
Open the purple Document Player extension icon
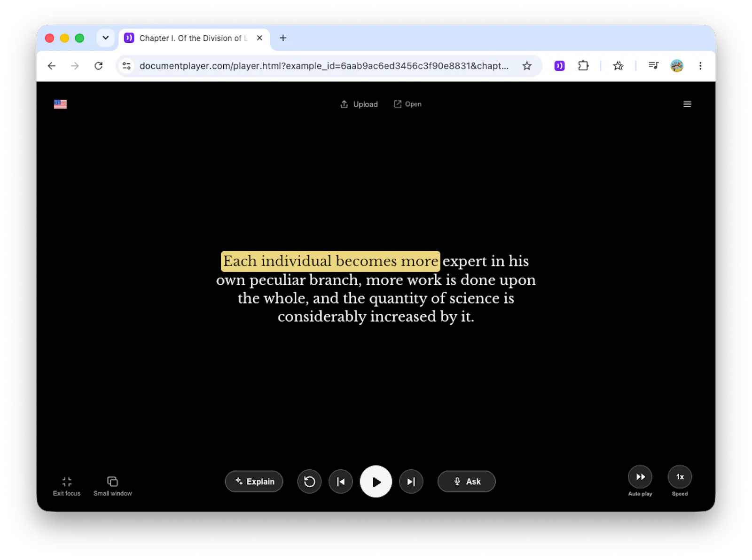pyautogui.click(x=559, y=66)
